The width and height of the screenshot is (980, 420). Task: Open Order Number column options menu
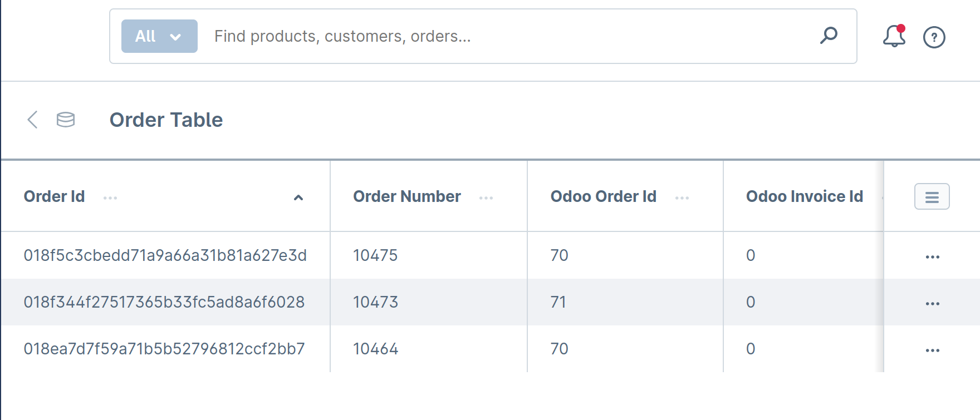(x=486, y=198)
